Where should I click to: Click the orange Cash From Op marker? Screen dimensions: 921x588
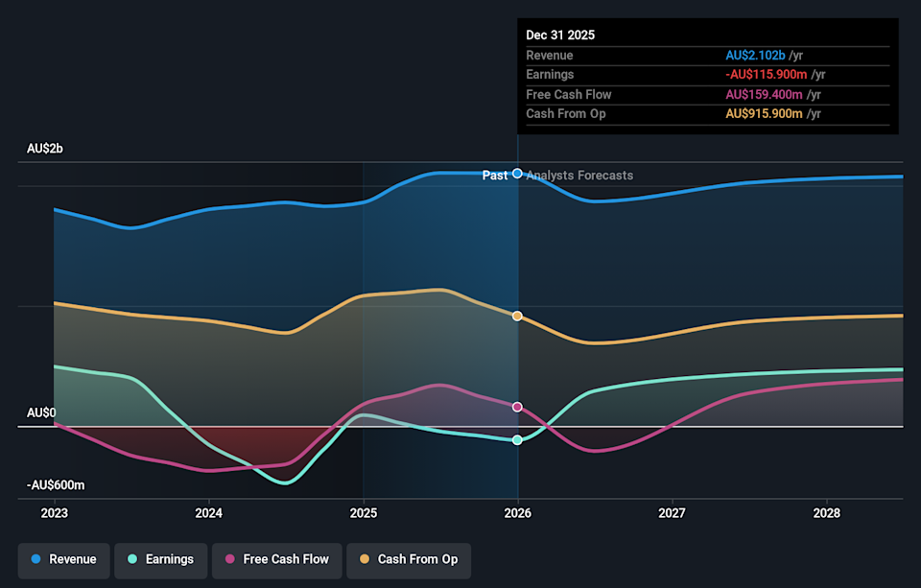click(x=518, y=316)
